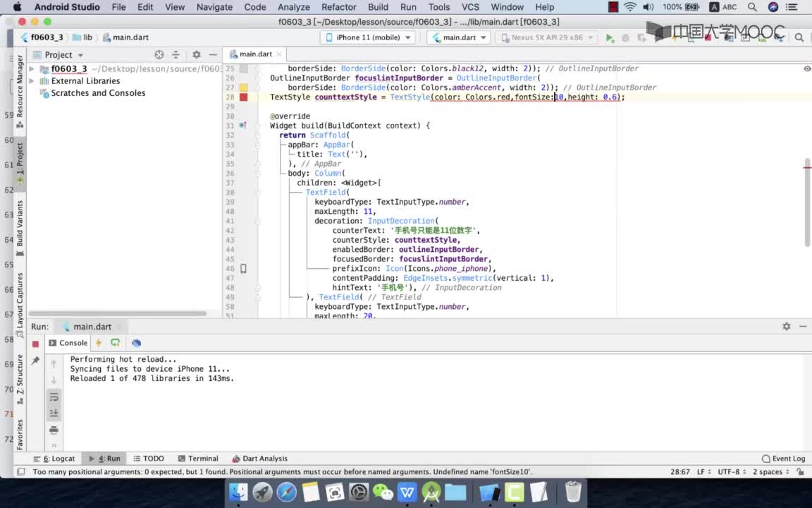Image resolution: width=812 pixels, height=508 pixels.
Task: Toggle the Favorites side panel
Action: [20, 435]
